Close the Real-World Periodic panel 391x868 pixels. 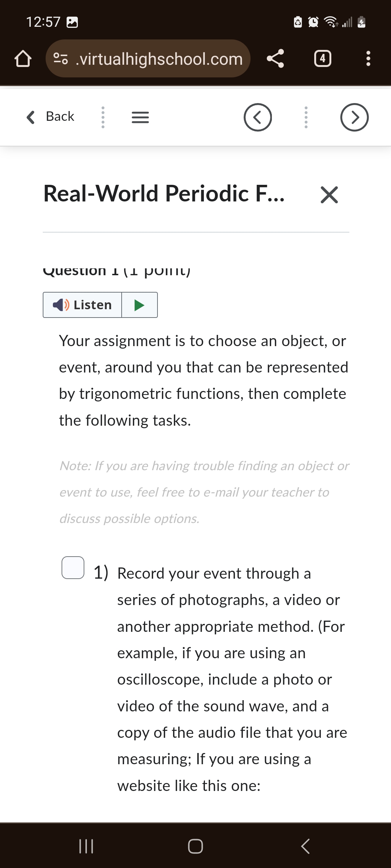pyautogui.click(x=329, y=195)
